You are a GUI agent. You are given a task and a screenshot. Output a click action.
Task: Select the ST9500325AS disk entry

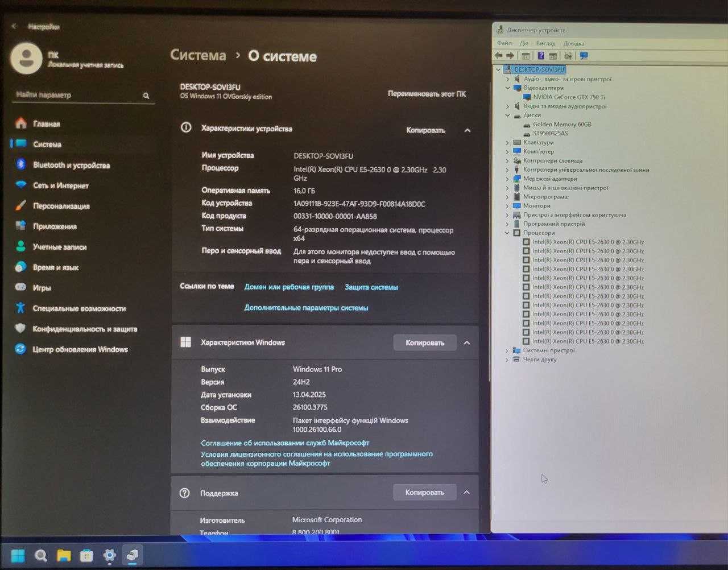550,133
